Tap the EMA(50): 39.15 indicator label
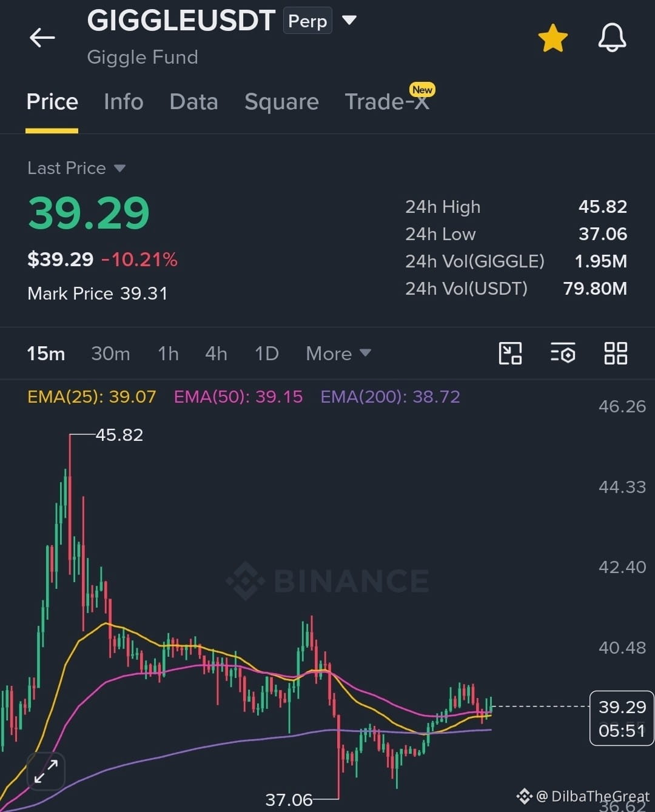The image size is (655, 812). tap(238, 397)
